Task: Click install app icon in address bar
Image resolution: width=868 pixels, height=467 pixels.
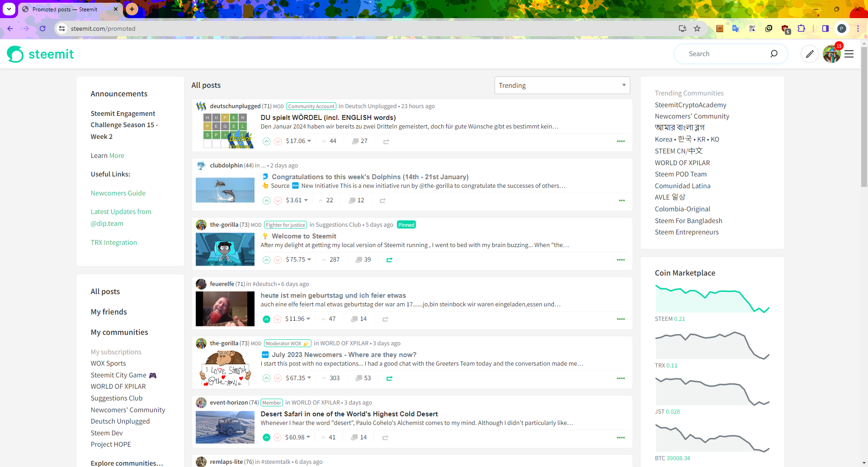Action: [x=682, y=29]
